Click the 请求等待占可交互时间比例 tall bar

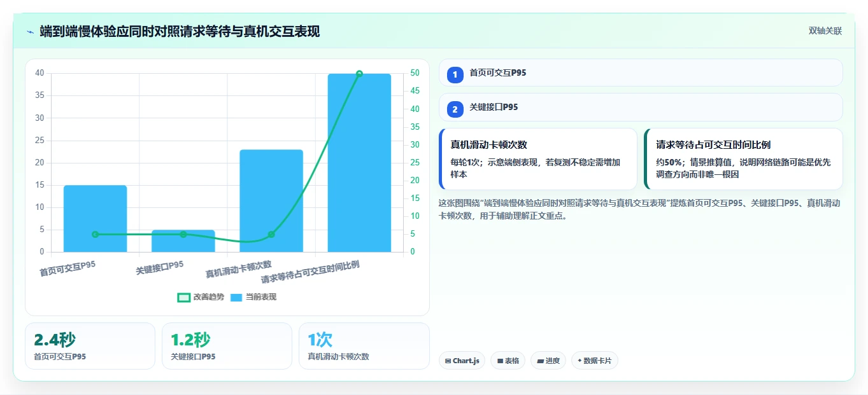pos(359,163)
